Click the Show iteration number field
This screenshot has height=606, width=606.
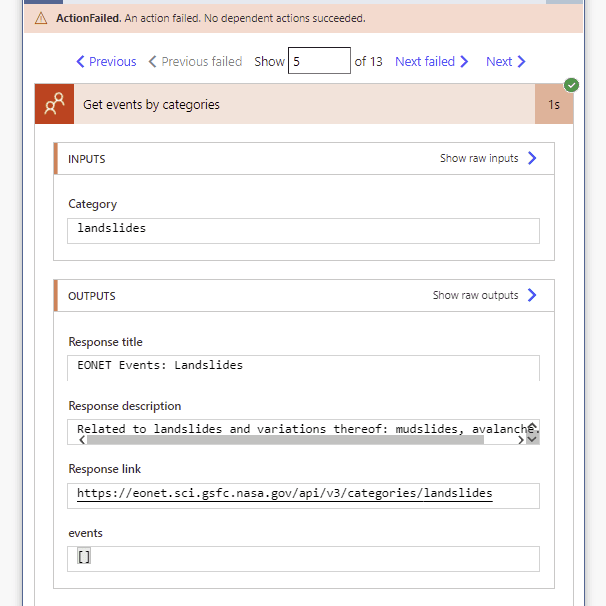click(x=319, y=61)
